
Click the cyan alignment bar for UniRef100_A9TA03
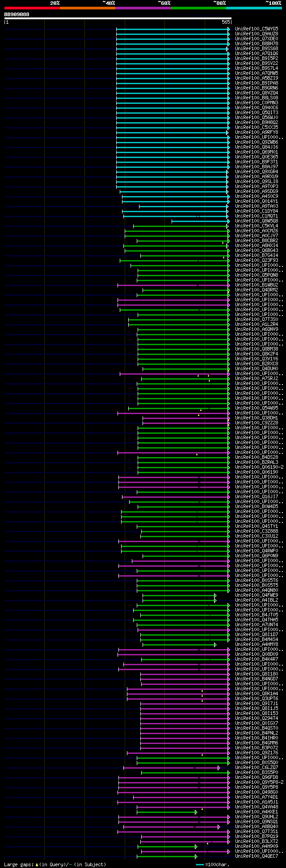(184, 206)
